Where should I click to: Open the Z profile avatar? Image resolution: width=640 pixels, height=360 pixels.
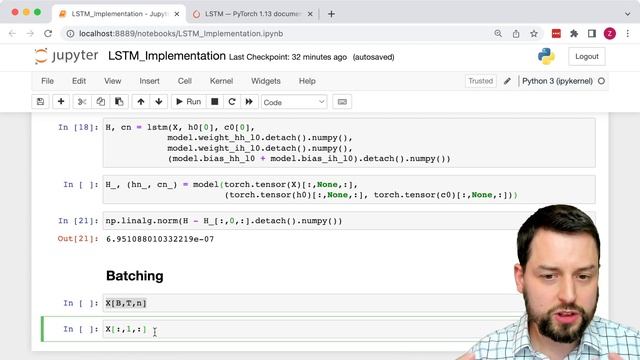pyautogui.click(x=610, y=33)
